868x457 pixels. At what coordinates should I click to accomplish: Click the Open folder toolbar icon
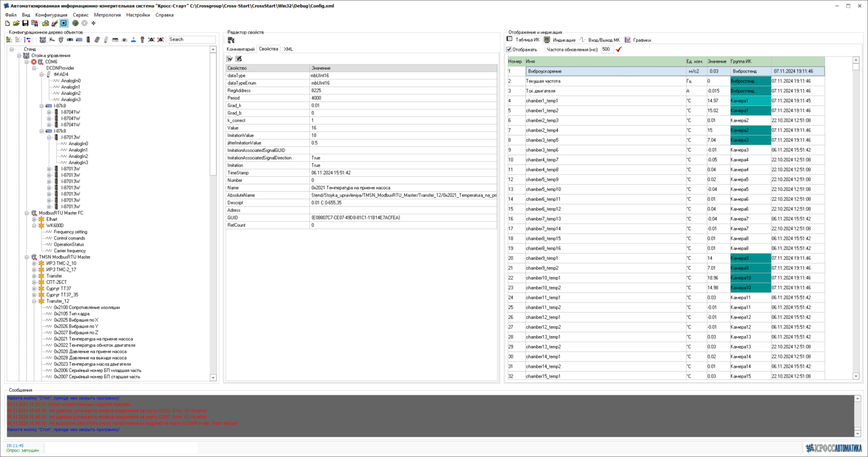coord(16,24)
